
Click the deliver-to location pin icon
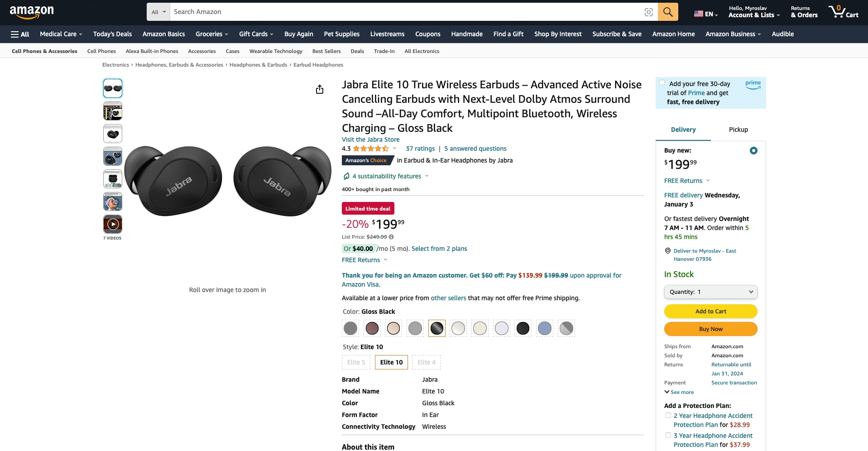click(x=667, y=251)
